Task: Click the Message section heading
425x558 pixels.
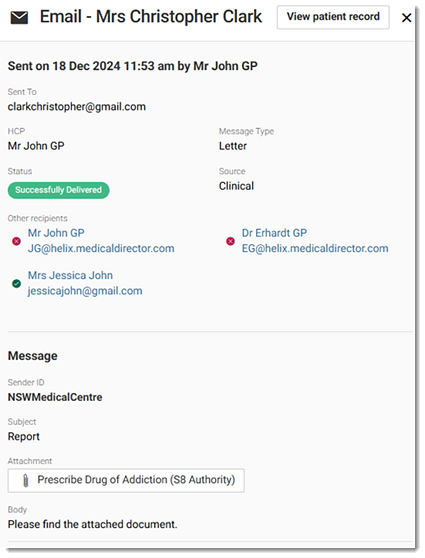Action: tap(32, 356)
